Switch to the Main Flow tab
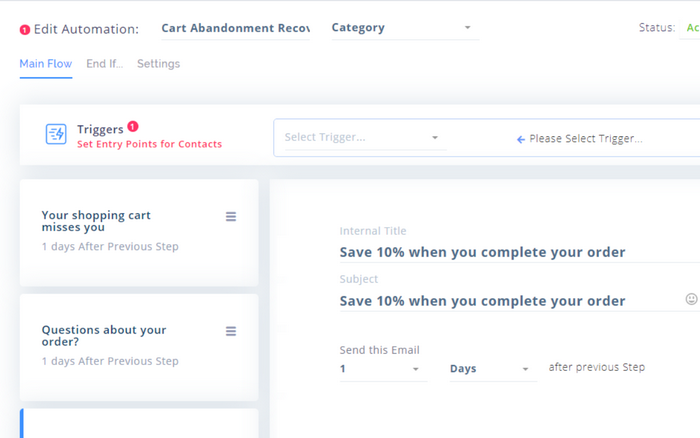The width and height of the screenshot is (700, 438). click(46, 64)
